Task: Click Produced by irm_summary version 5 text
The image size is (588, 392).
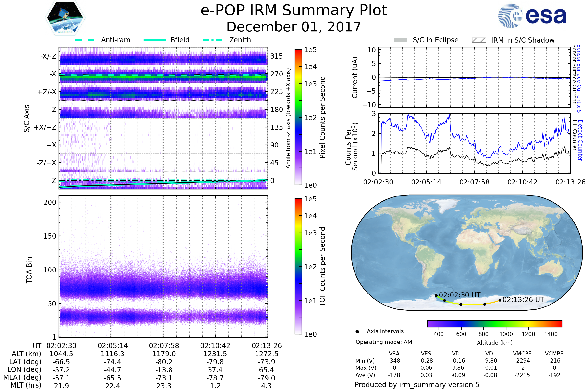Action: pos(417,384)
